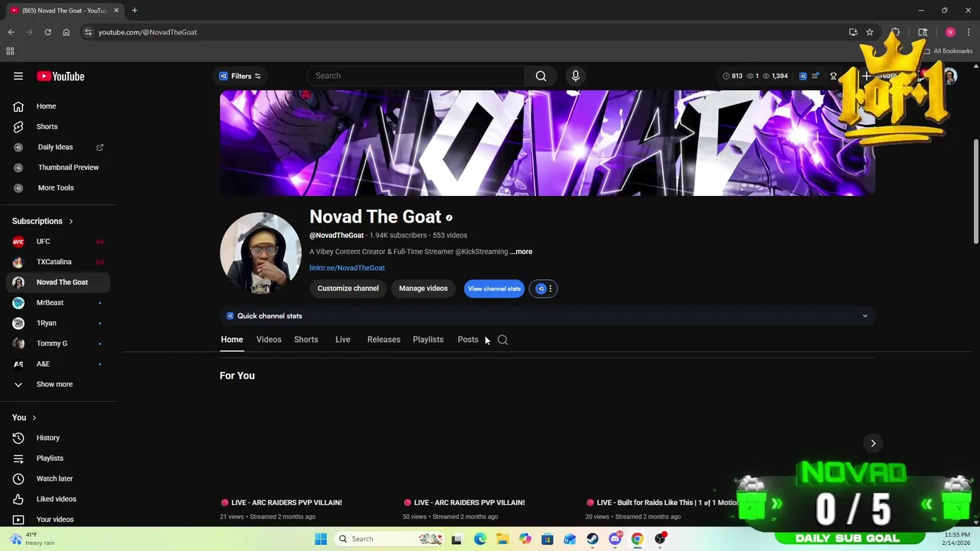Open Shorts in sidebar
The image size is (980, 551).
(x=58, y=126)
